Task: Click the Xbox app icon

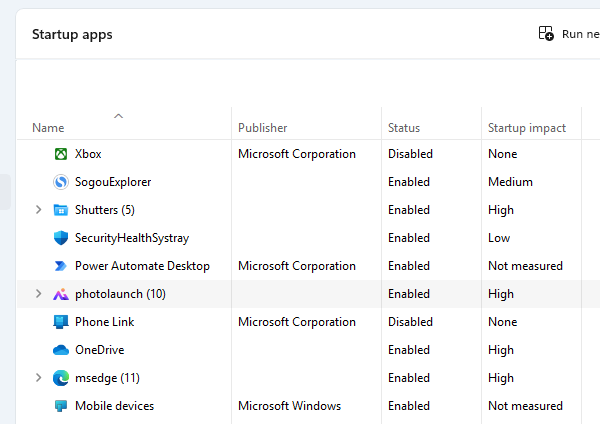Action: (61, 154)
